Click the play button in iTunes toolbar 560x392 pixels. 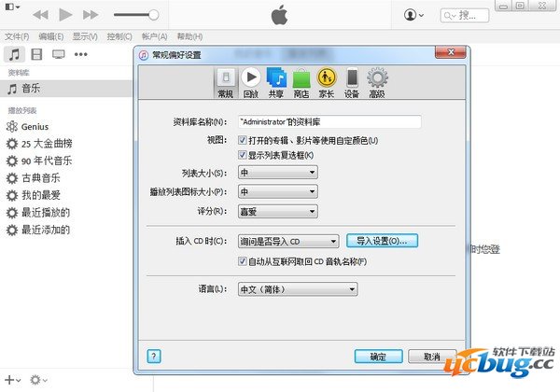coord(65,15)
